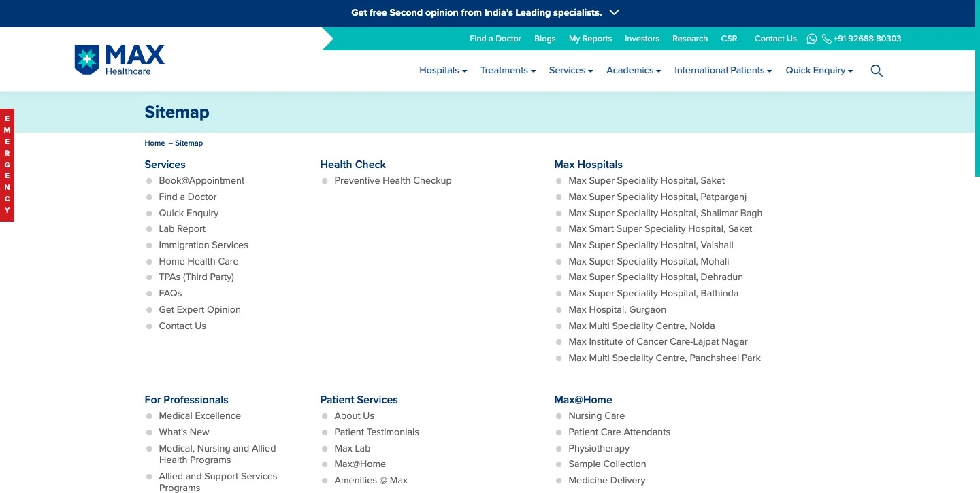
Task: Open Max Super Speciality Hospital, Patparganj
Action: (x=657, y=197)
